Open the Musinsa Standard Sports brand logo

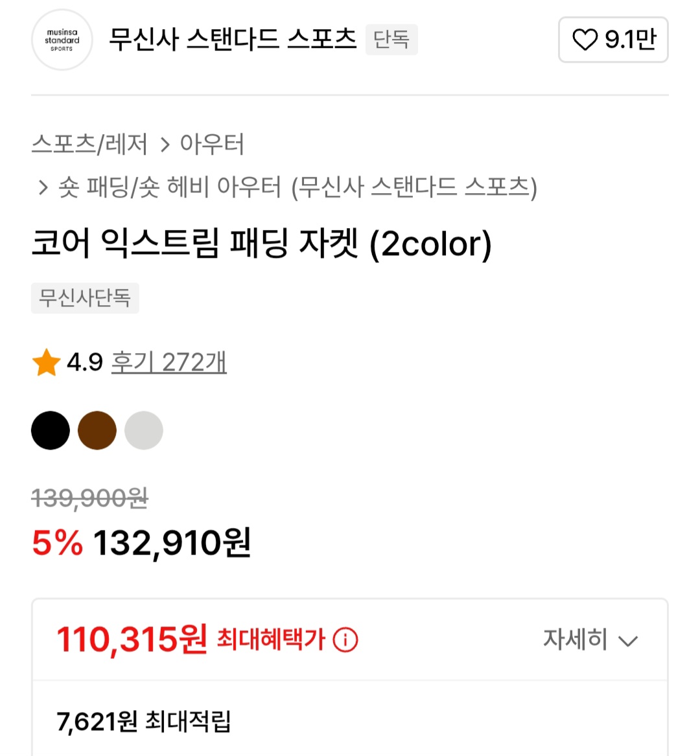tap(62, 40)
